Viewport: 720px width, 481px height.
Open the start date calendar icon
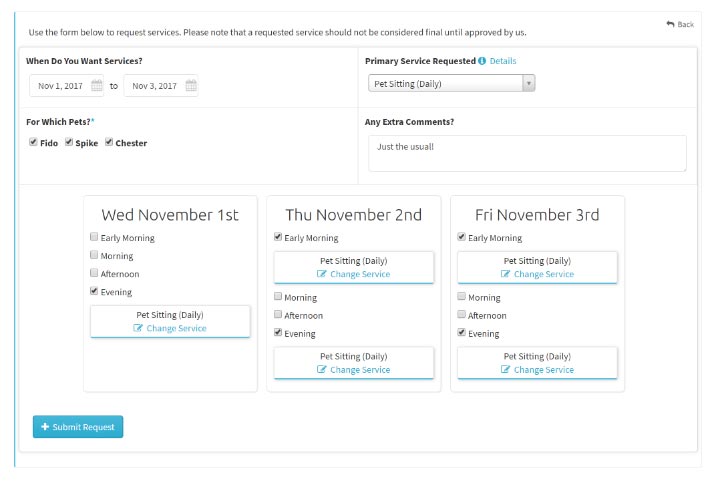coord(96,85)
